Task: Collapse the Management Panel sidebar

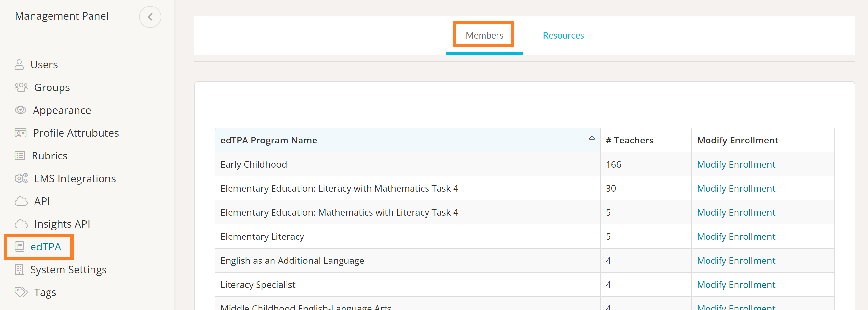Action: coord(150,17)
